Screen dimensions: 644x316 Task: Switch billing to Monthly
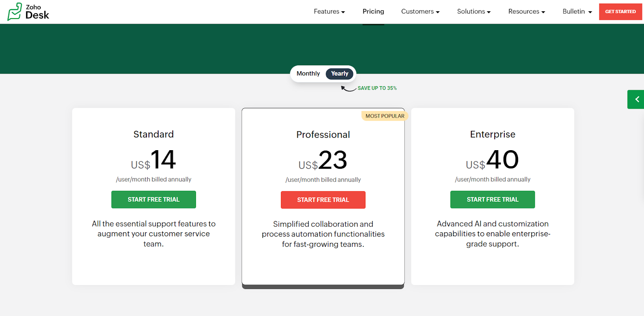click(x=308, y=74)
